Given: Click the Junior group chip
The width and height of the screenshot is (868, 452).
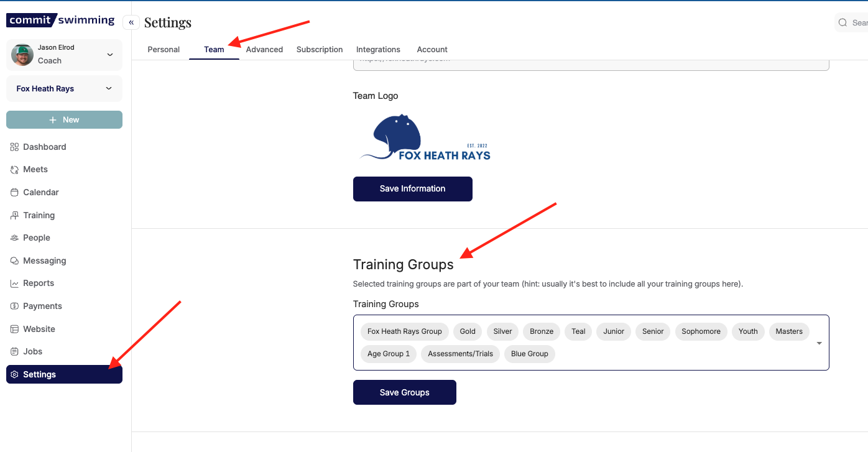Looking at the screenshot, I should (614, 331).
